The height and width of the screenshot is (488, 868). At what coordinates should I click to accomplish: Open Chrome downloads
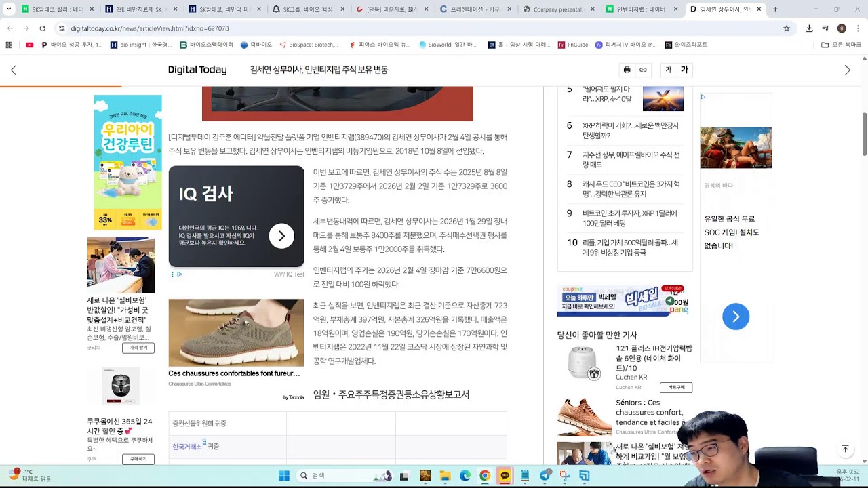coord(809,28)
